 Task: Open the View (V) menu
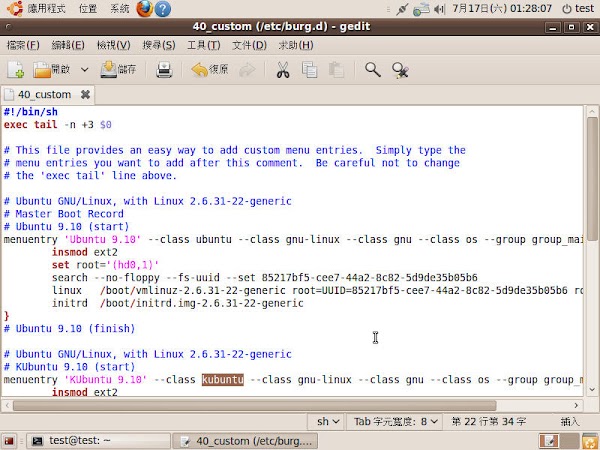tap(114, 45)
